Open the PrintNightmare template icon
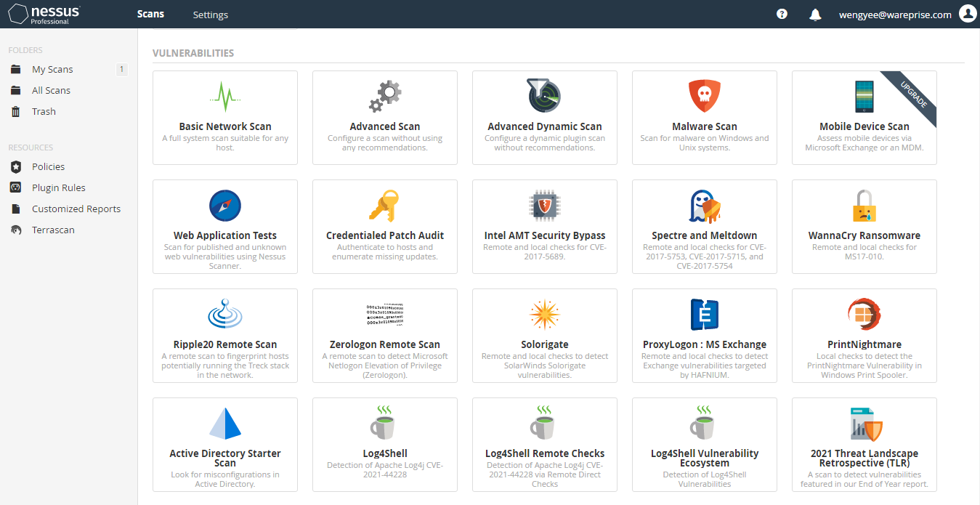Screen dimensions: 980x505 click(864, 315)
